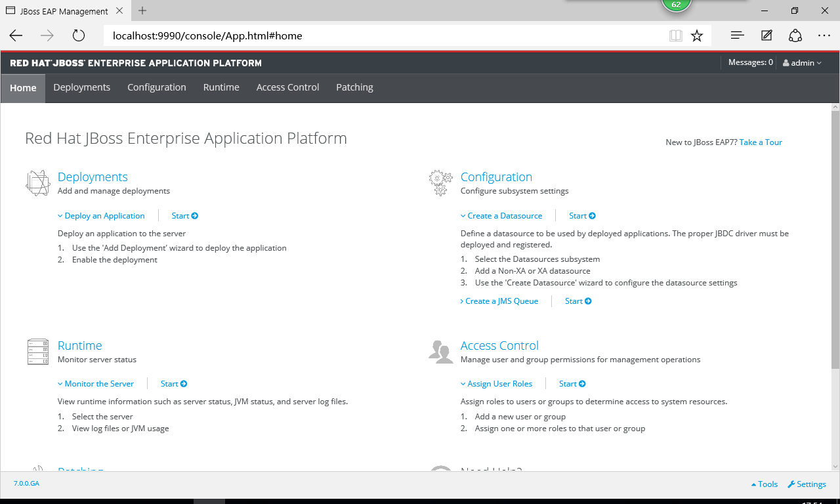
Task: Add page to favorites with star icon
Action: tap(697, 36)
